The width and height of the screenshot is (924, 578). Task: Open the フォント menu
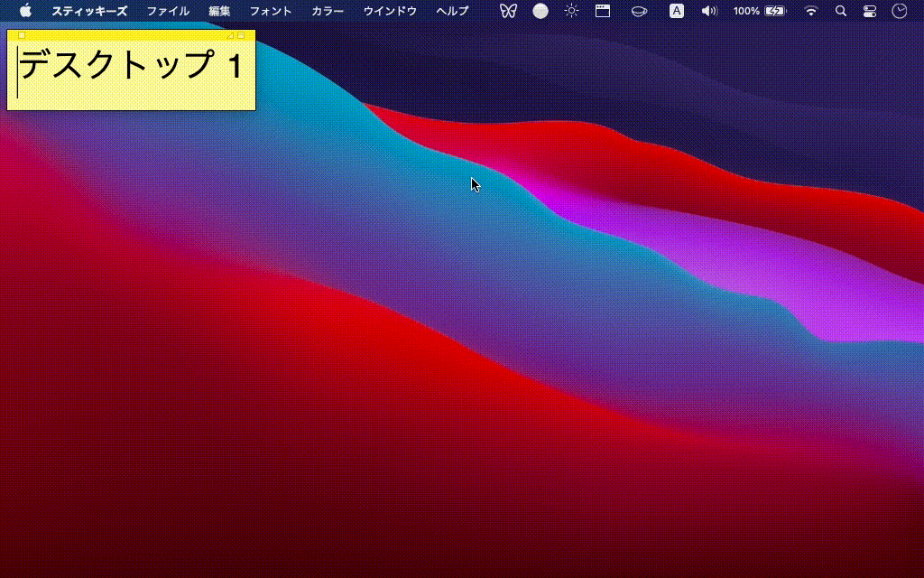pos(271,11)
